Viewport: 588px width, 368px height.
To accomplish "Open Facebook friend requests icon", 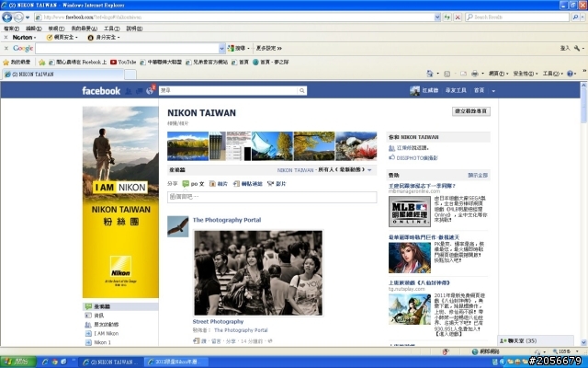I will (x=129, y=90).
